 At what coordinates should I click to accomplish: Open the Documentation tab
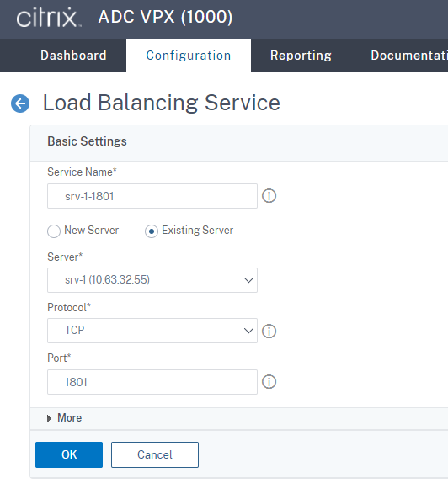pyautogui.click(x=408, y=56)
